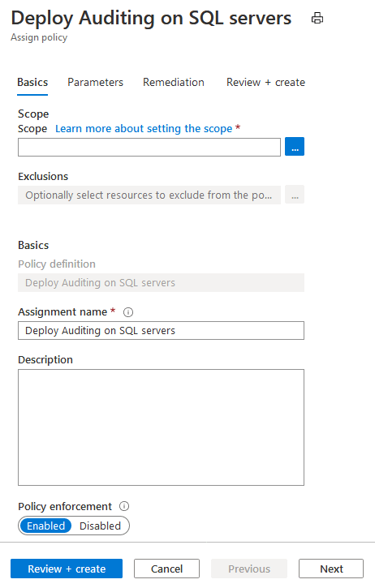The width and height of the screenshot is (375, 588).
Task: Set policy enforcement to Disabled
Action: point(100,526)
